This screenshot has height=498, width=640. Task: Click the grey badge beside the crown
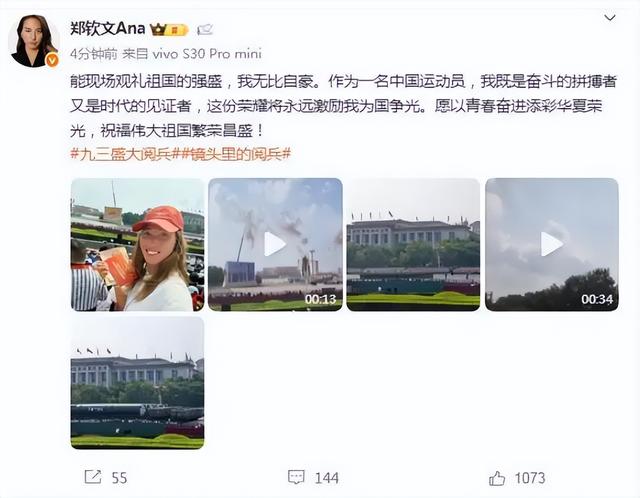point(205,29)
